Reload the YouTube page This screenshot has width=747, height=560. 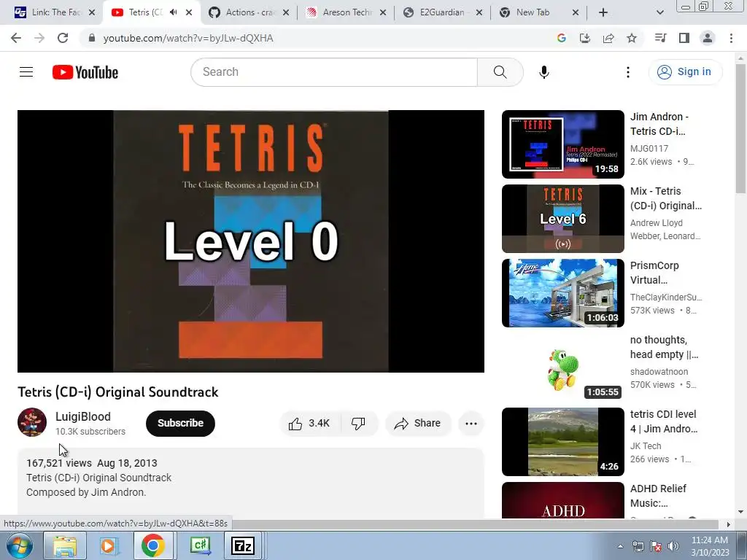pyautogui.click(x=63, y=38)
